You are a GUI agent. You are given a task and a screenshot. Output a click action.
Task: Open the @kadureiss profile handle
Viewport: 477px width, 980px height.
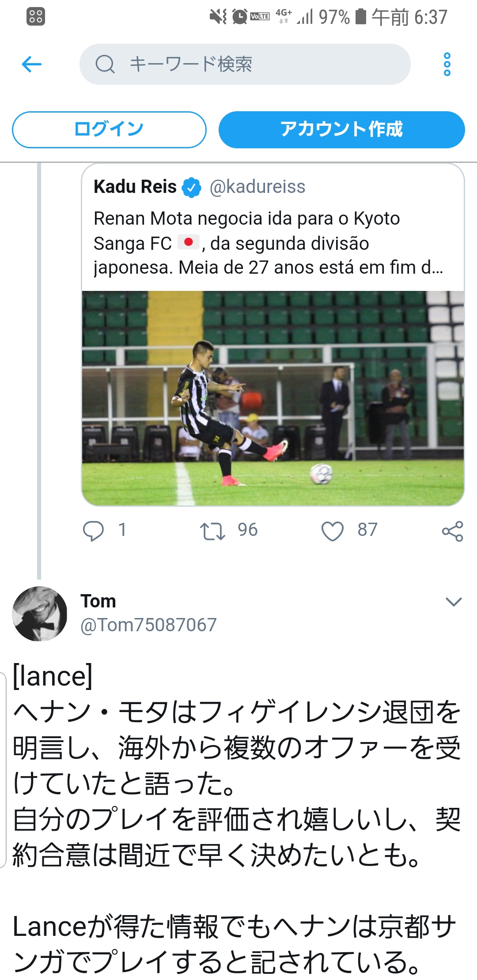pos(257,187)
